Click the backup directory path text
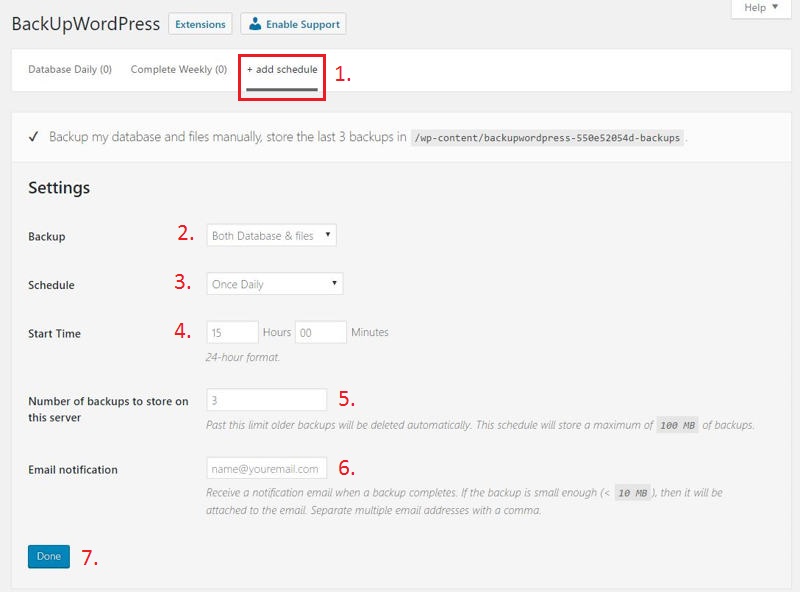This screenshot has width=800, height=592. point(548,138)
